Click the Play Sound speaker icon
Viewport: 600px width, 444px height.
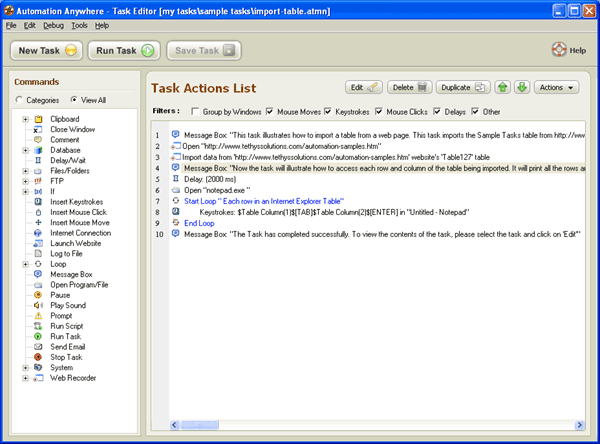coord(38,305)
